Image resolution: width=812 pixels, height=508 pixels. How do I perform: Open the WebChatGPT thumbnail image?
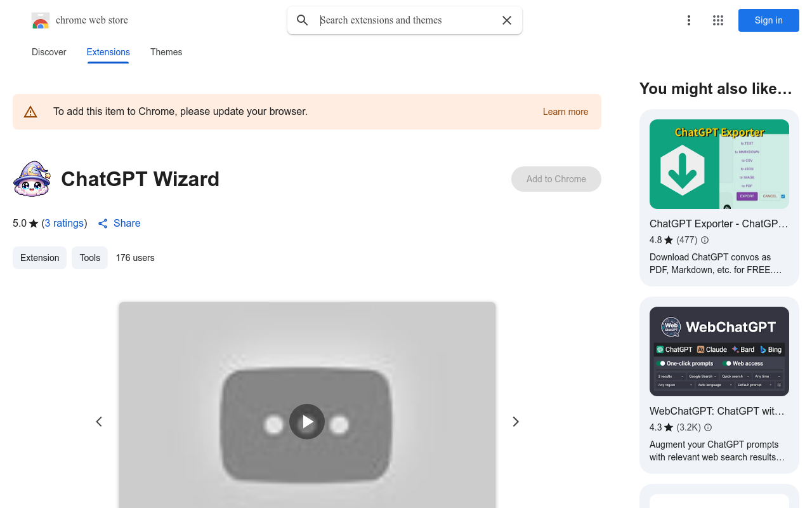[719, 351]
